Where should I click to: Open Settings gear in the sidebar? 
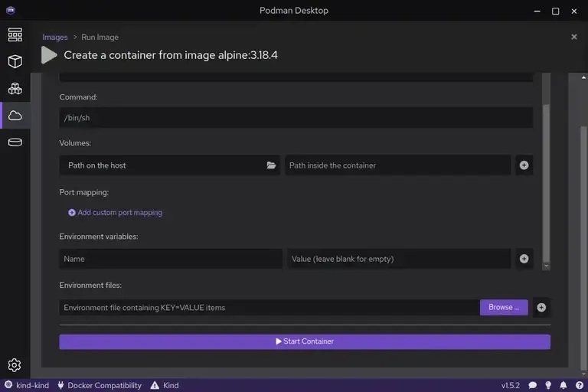click(x=15, y=365)
